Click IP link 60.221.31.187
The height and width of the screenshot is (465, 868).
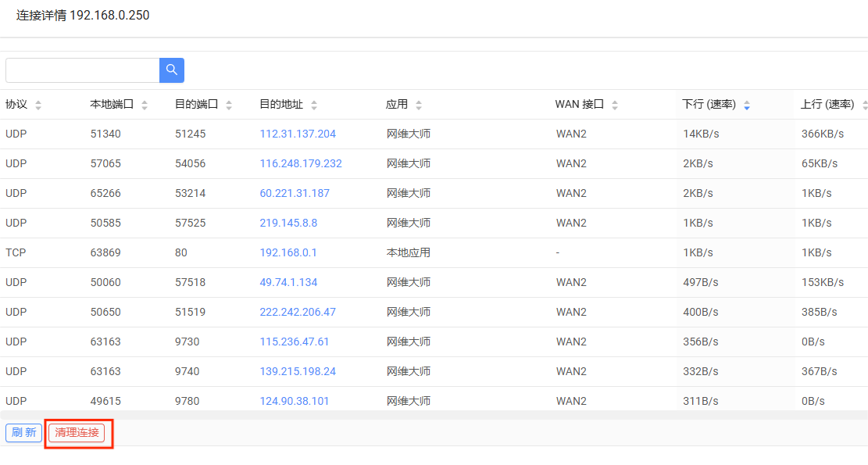[x=295, y=193]
